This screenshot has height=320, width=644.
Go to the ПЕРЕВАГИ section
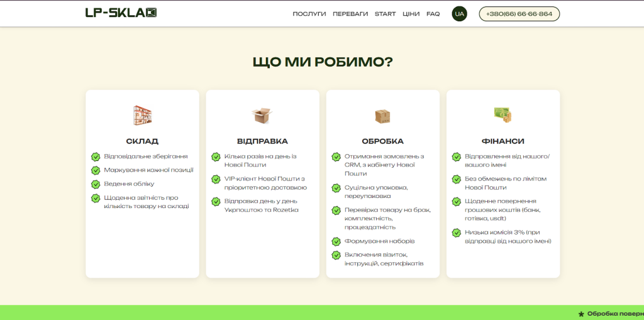point(350,14)
